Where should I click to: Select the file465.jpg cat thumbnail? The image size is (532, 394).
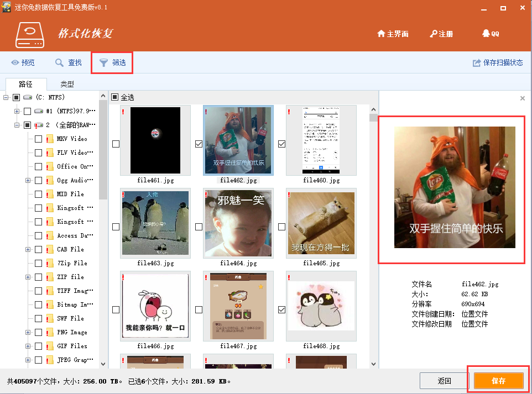(321, 223)
